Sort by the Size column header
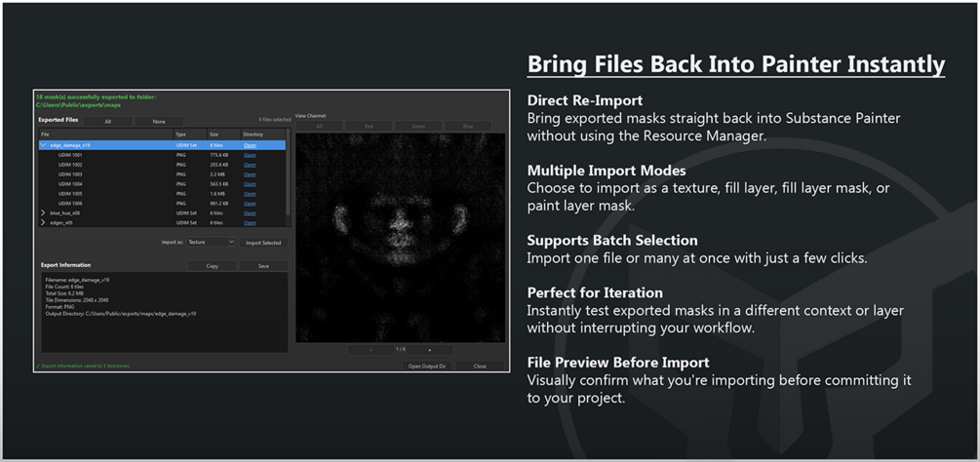Viewport: 980px width, 462px height. (223, 135)
